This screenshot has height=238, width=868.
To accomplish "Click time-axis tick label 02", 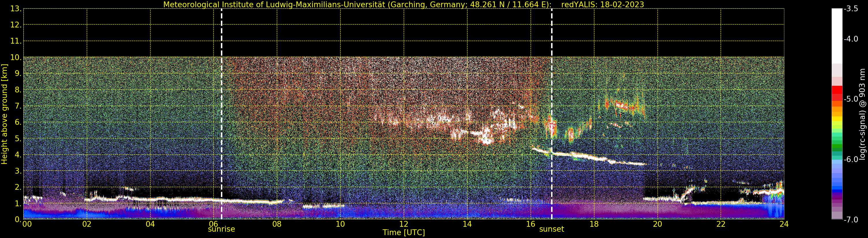I will pyautogui.click(x=87, y=224).
